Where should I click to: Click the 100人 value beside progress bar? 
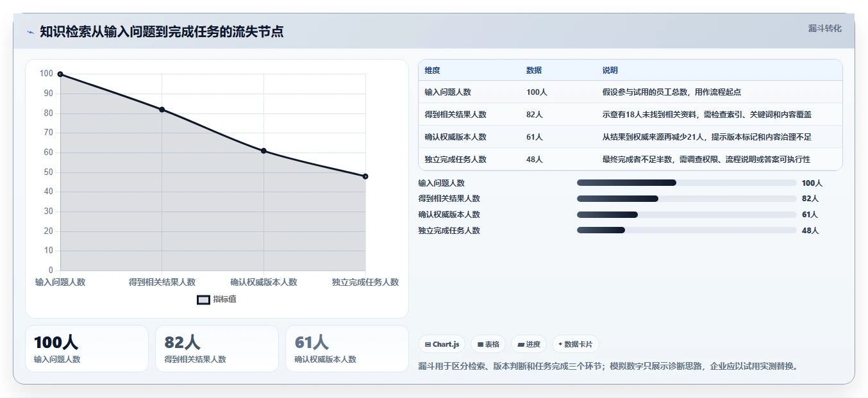812,183
